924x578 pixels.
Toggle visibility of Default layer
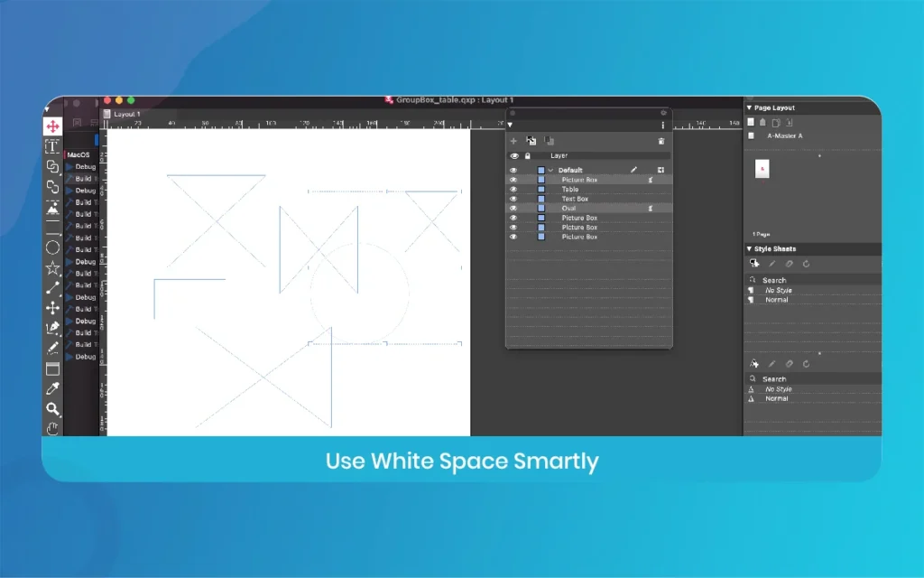point(513,170)
